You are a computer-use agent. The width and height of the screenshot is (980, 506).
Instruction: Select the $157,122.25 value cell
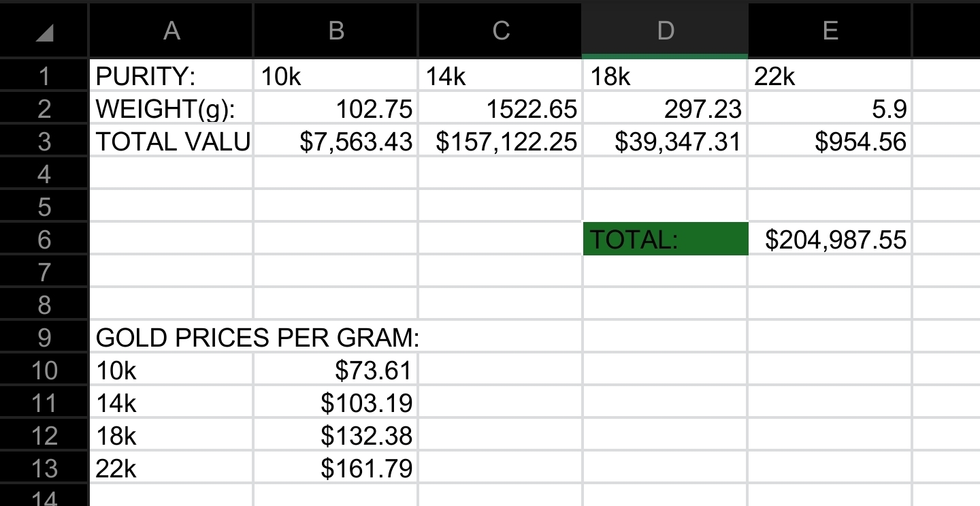click(x=500, y=141)
